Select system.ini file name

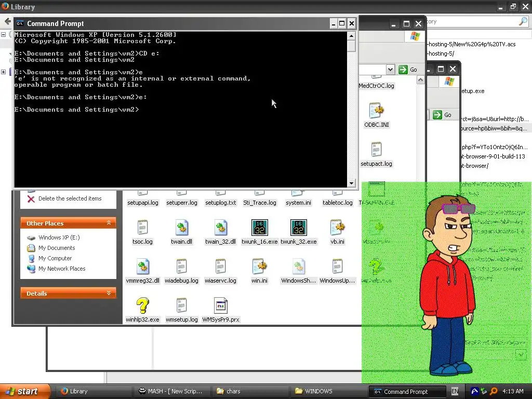coord(298,203)
